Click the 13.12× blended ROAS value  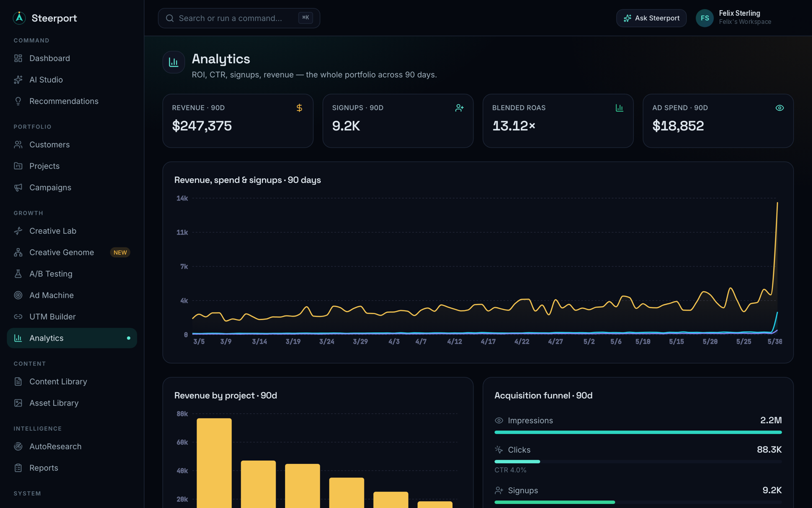click(514, 126)
